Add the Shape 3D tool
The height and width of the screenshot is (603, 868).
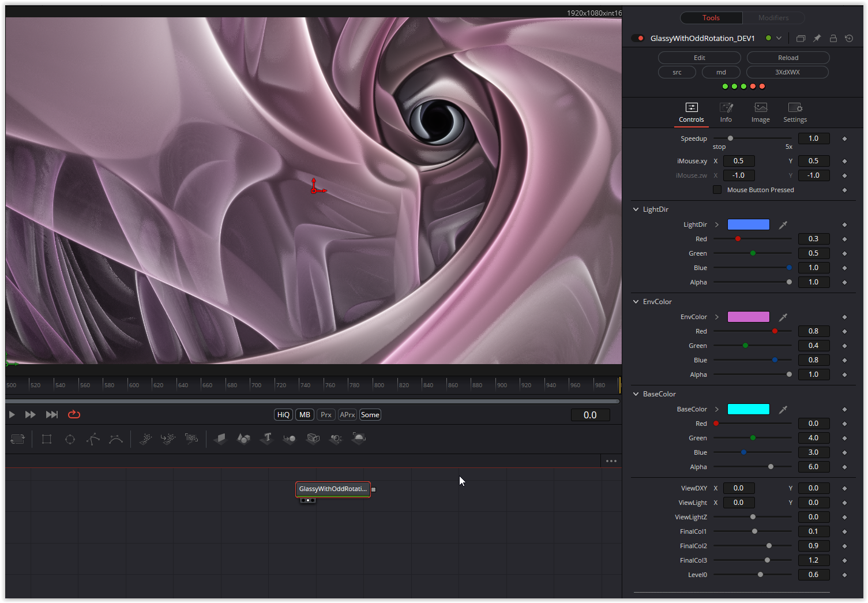point(244,439)
